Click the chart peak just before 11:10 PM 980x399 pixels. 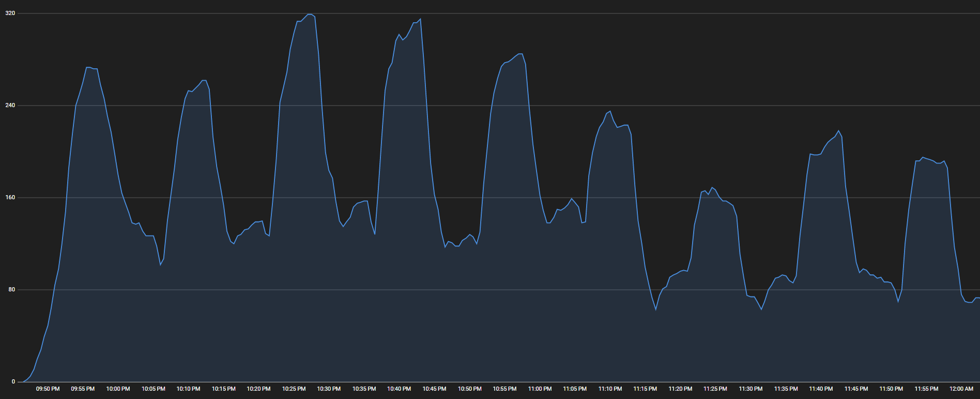(610, 111)
